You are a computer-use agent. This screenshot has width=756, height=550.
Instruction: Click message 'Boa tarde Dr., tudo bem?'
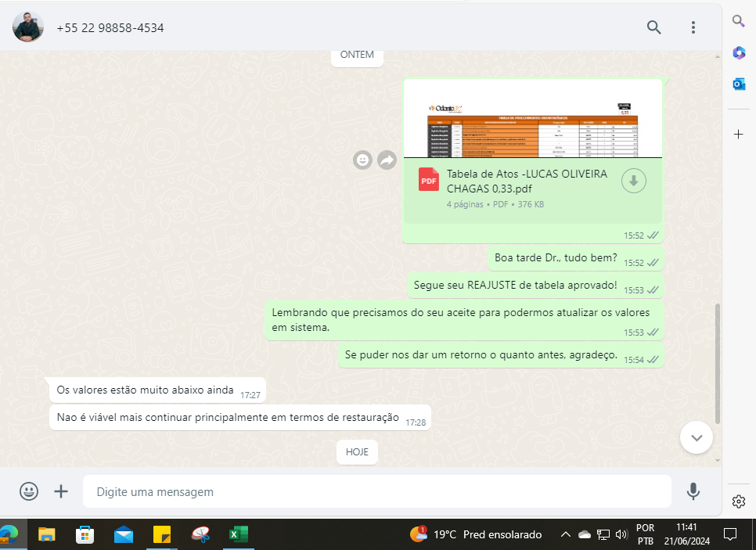[556, 258]
